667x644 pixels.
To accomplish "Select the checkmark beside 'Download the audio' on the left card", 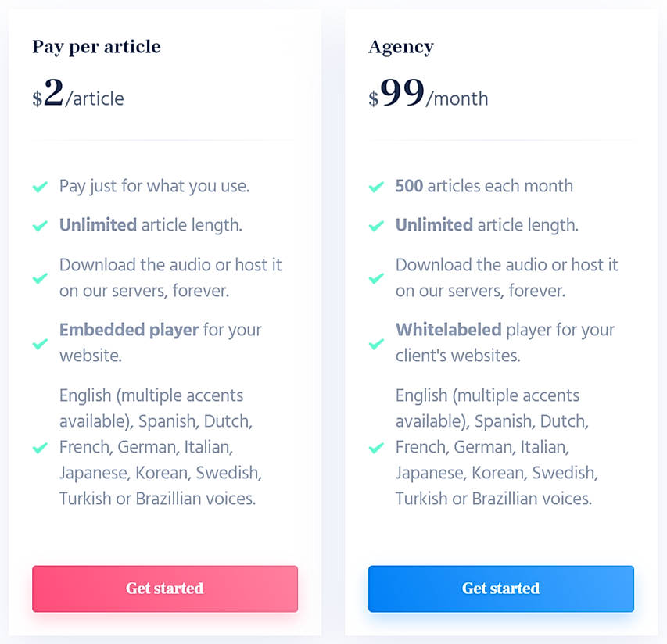I will 40,277.
